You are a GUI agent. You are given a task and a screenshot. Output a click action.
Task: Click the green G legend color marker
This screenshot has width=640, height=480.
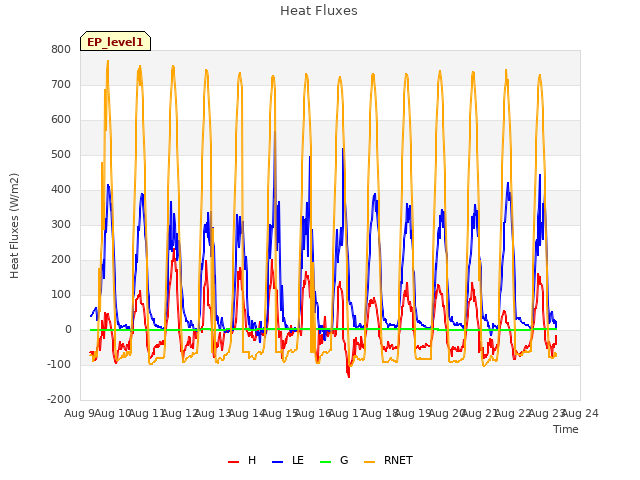[325, 462]
